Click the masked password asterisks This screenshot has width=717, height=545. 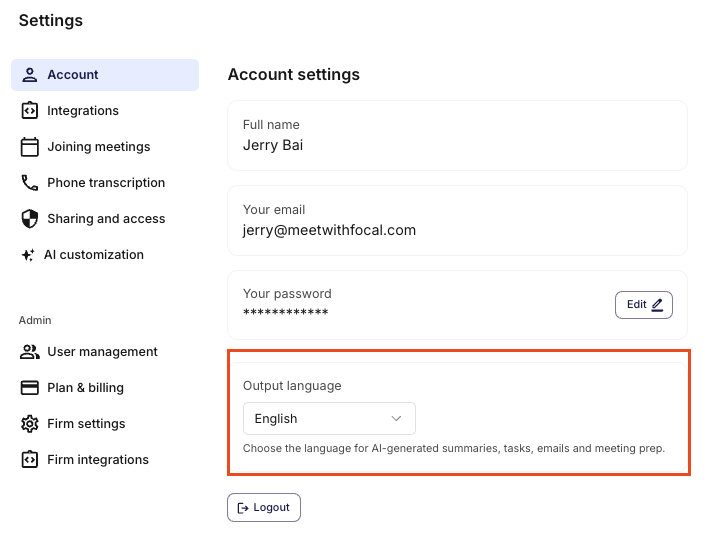[285, 313]
